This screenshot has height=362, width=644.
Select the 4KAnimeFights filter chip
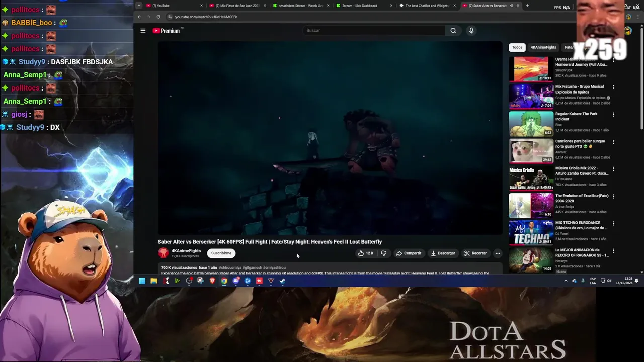point(543,47)
